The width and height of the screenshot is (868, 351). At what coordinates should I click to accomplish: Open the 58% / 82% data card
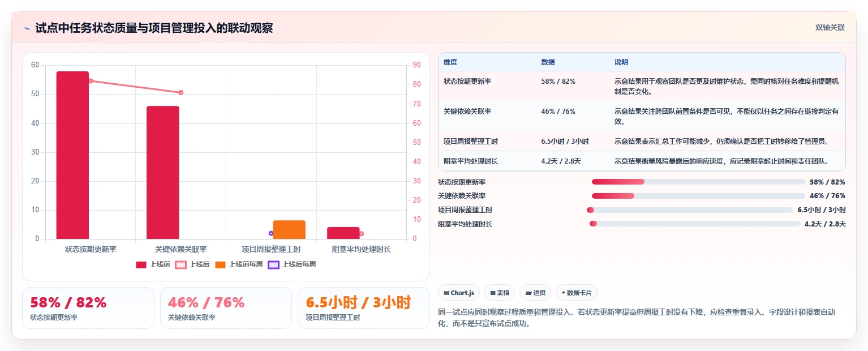coord(88,308)
